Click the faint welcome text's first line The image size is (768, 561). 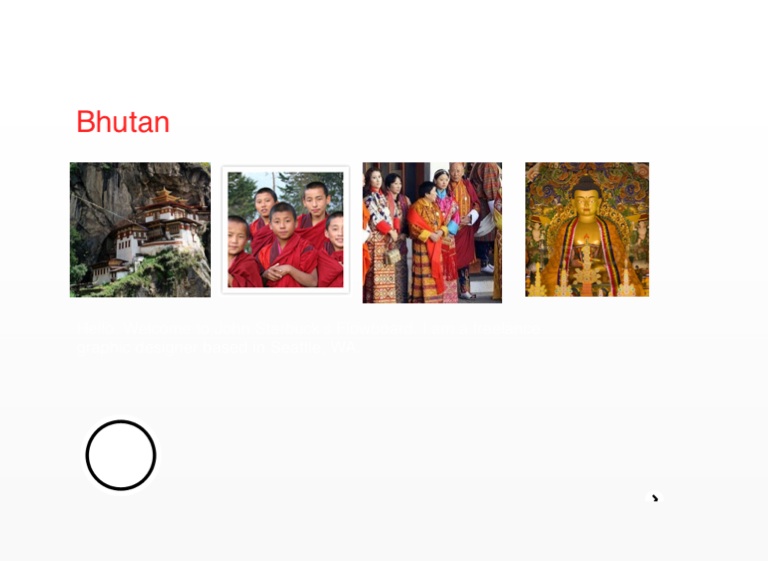(x=309, y=329)
